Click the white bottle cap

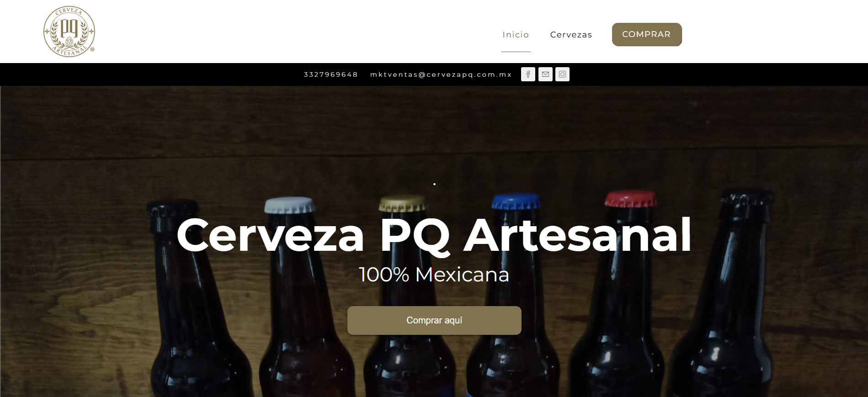(x=290, y=205)
